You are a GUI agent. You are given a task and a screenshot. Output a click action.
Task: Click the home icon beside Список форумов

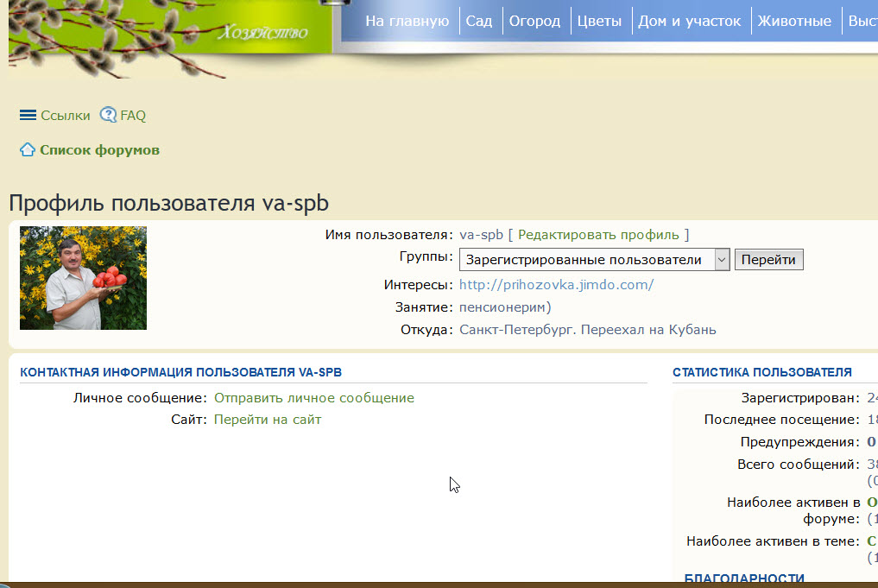coord(28,150)
